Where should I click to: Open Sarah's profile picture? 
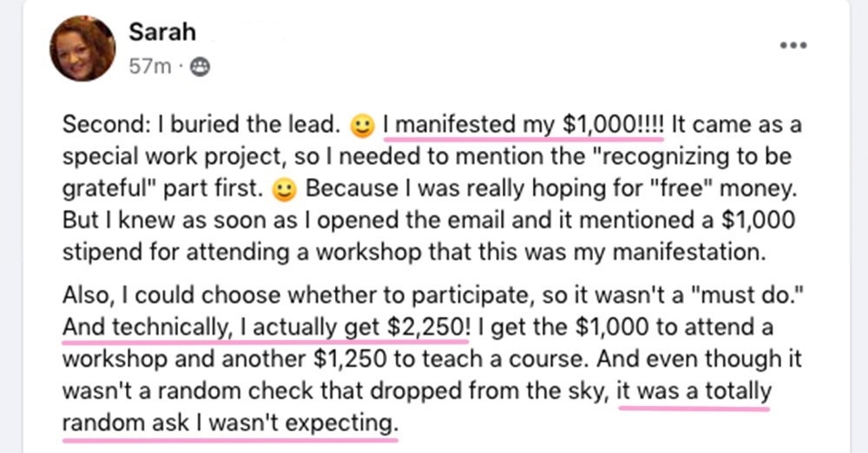pos(82,49)
